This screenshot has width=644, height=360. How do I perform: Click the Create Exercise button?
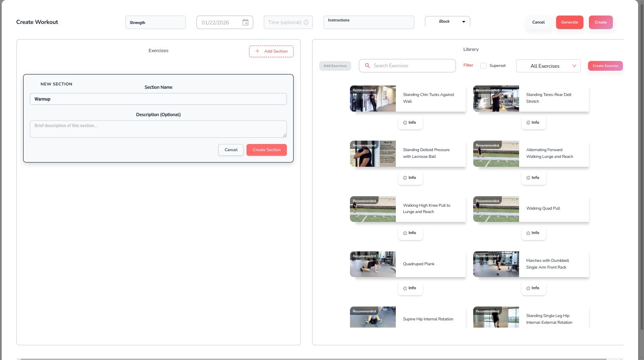(605, 66)
